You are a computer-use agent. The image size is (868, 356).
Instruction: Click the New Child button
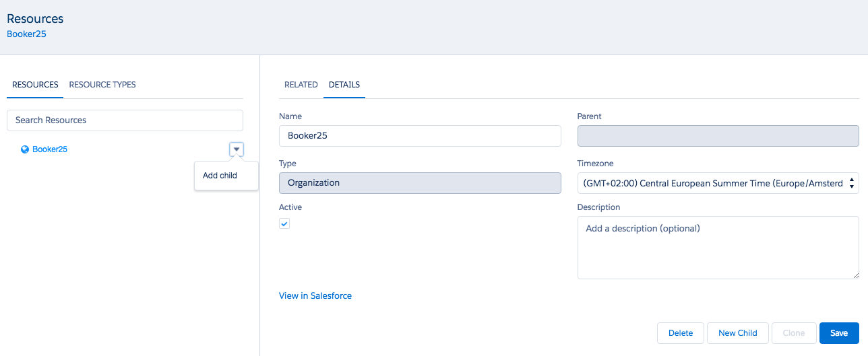[x=737, y=333]
